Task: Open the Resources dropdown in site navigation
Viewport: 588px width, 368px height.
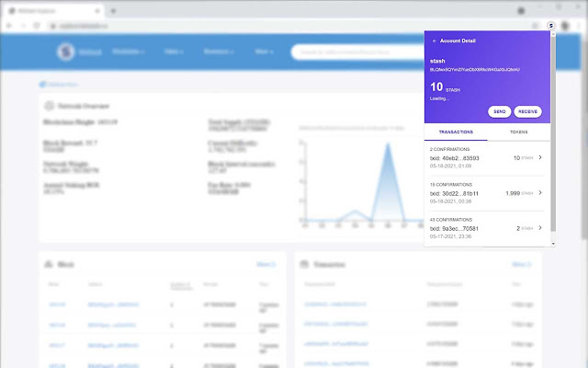Action: click(219, 52)
